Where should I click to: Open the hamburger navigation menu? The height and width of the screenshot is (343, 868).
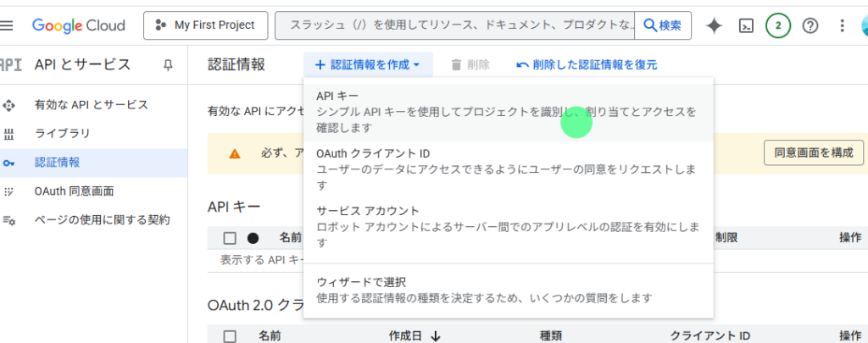pyautogui.click(x=8, y=25)
